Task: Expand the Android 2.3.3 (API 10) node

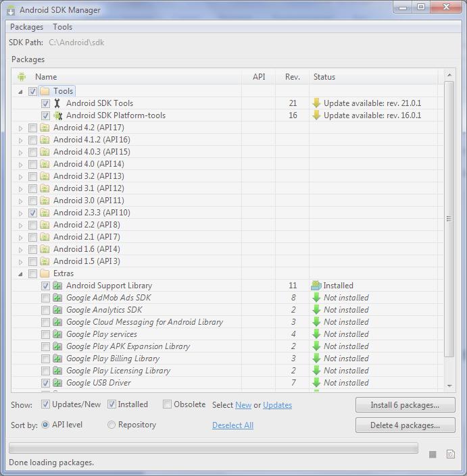Action: 20,213
